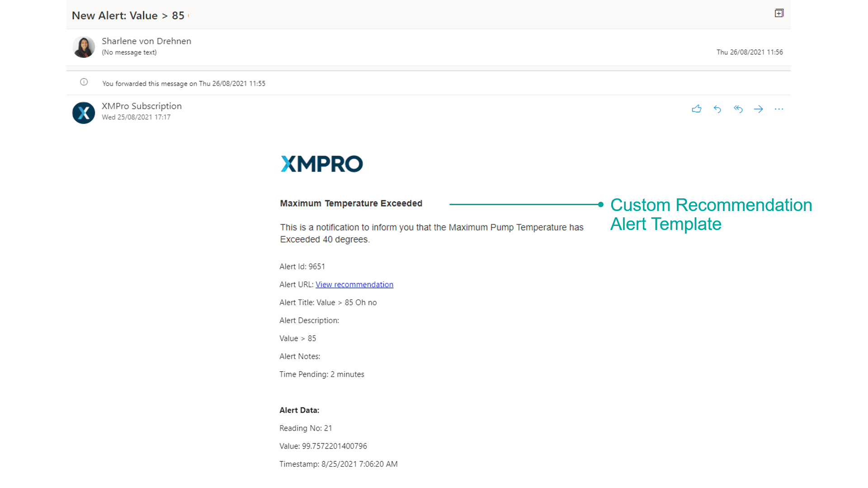Screen dimensions: 868x488
Task: Click the Reply All double-arrow icon
Action: (x=738, y=109)
